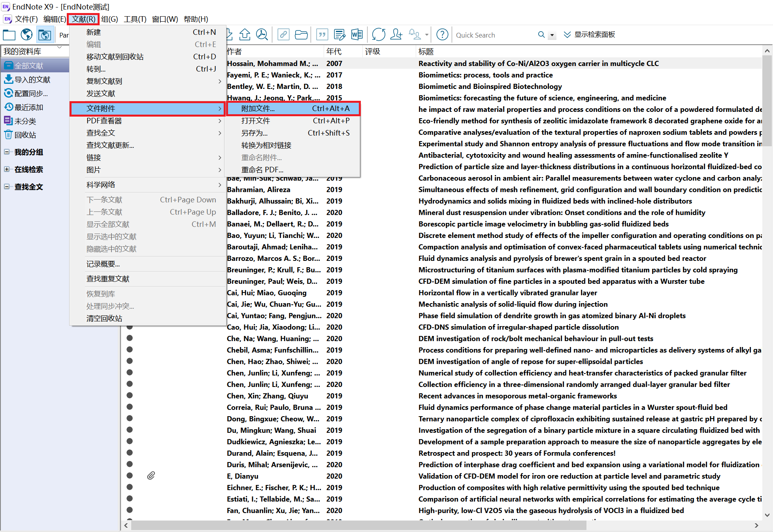Image resolution: width=773 pixels, height=532 pixels.
Task: Sort by 评级 column header
Action: (389, 51)
